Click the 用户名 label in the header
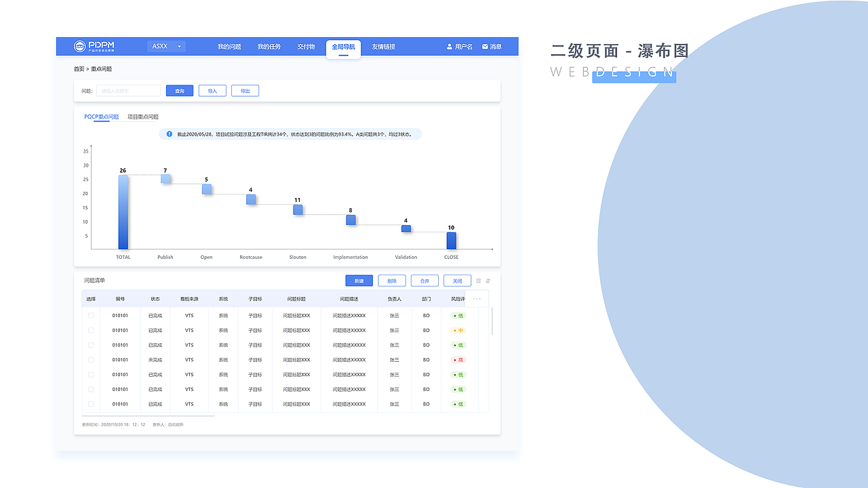The width and height of the screenshot is (868, 488). click(464, 47)
